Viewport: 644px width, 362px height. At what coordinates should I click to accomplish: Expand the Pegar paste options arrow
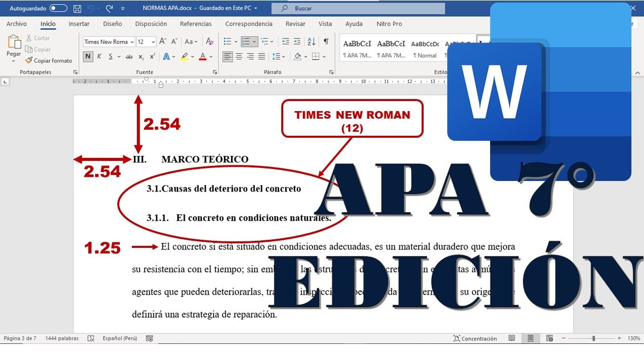14,61
